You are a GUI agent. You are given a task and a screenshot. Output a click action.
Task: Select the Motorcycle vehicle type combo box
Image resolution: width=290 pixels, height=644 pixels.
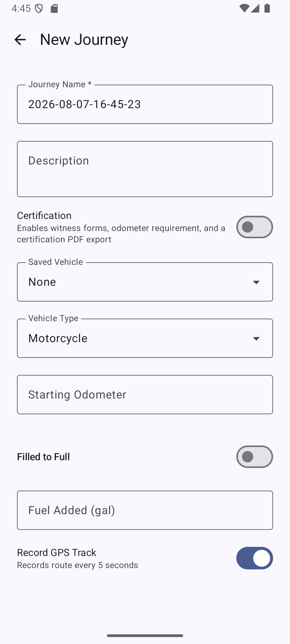pyautogui.click(x=145, y=338)
